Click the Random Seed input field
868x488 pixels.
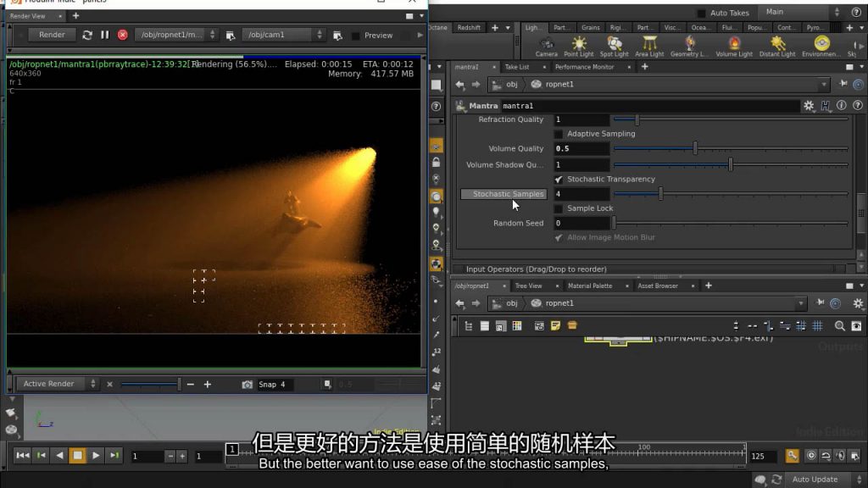(581, 223)
